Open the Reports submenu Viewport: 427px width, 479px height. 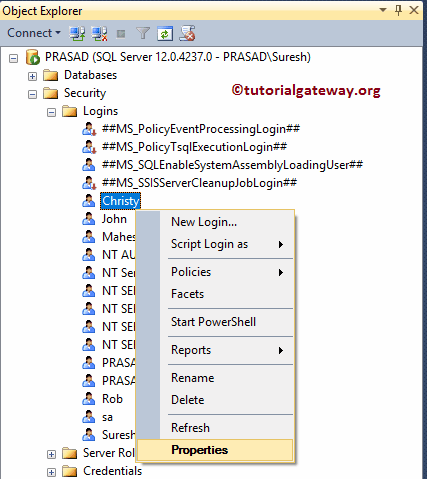(x=215, y=350)
